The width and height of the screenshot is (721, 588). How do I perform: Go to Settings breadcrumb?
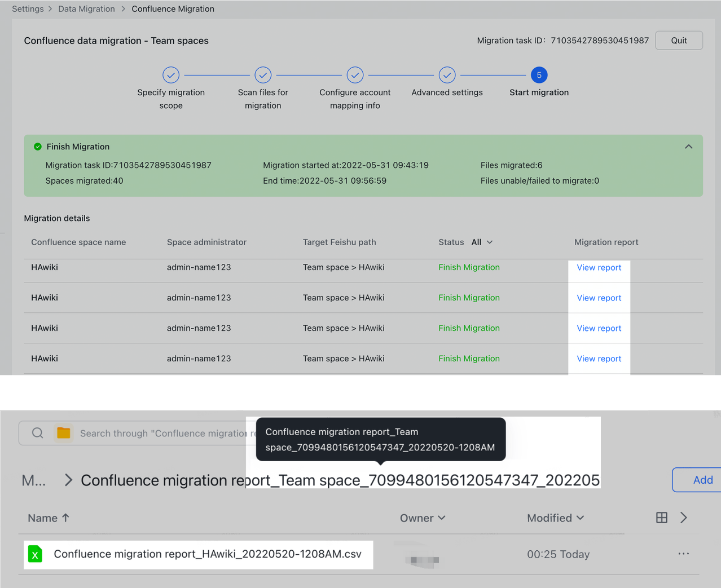(x=28, y=9)
